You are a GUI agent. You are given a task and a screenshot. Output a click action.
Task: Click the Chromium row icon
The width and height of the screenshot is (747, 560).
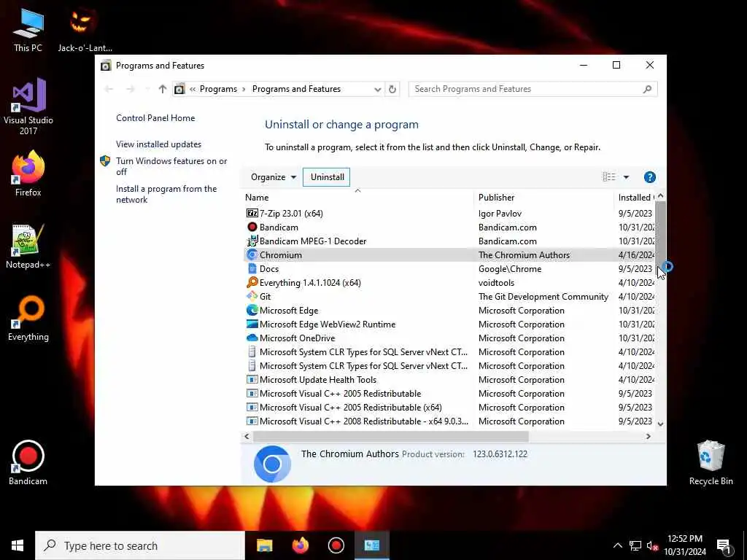(x=252, y=254)
